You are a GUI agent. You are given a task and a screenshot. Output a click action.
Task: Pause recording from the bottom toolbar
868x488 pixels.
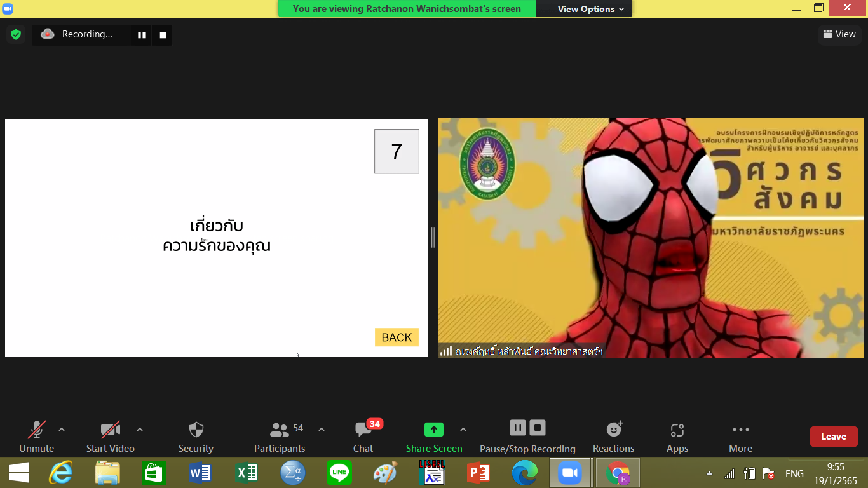coord(518,428)
